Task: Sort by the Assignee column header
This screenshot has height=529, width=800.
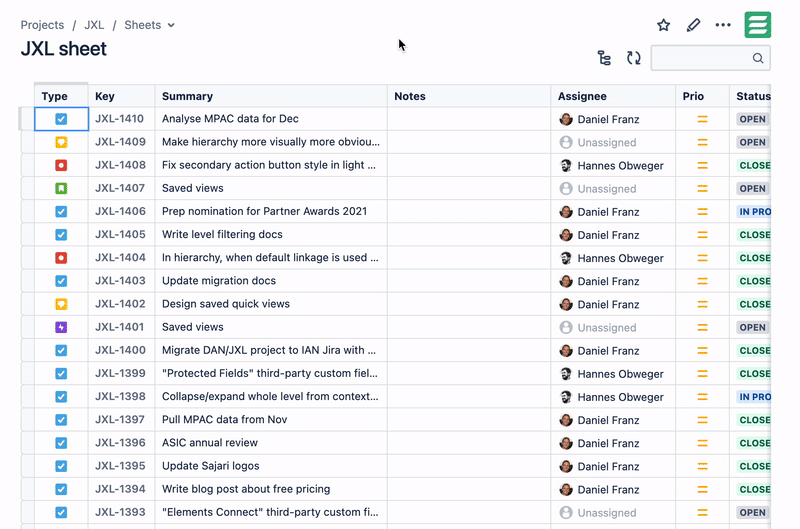Action: pos(613,96)
